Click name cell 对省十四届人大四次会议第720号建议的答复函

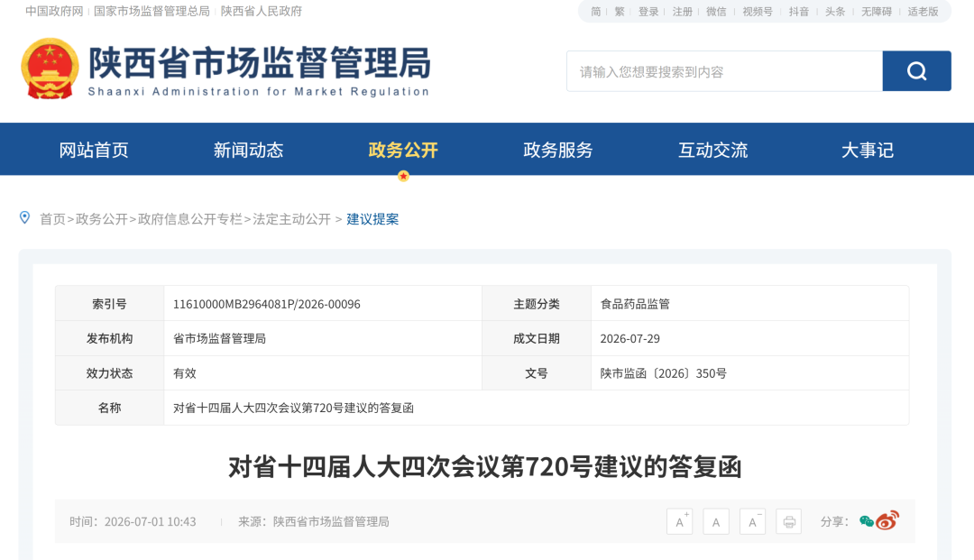pyautogui.click(x=293, y=408)
